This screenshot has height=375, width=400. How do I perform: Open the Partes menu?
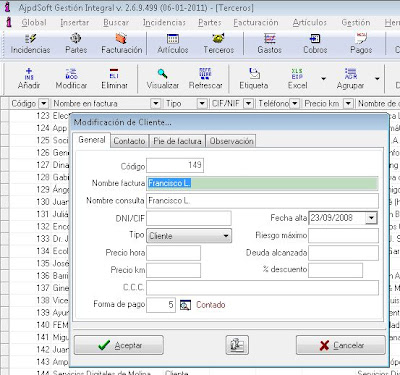[210, 23]
